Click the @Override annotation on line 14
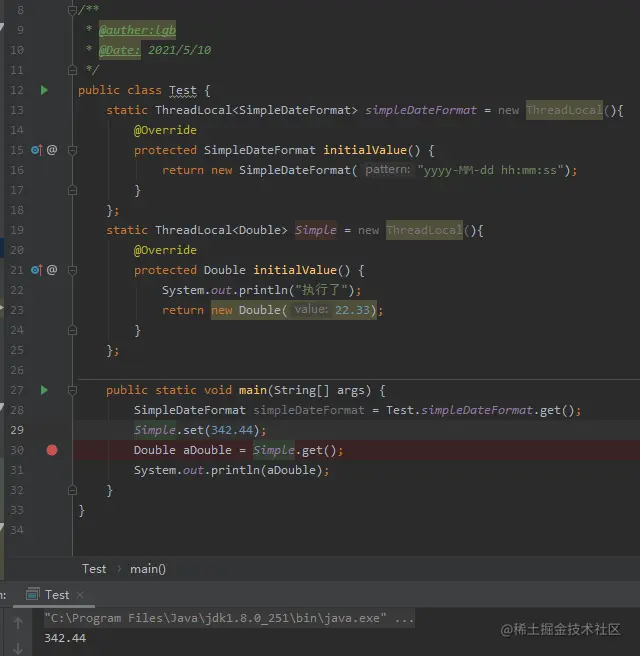 (x=165, y=130)
